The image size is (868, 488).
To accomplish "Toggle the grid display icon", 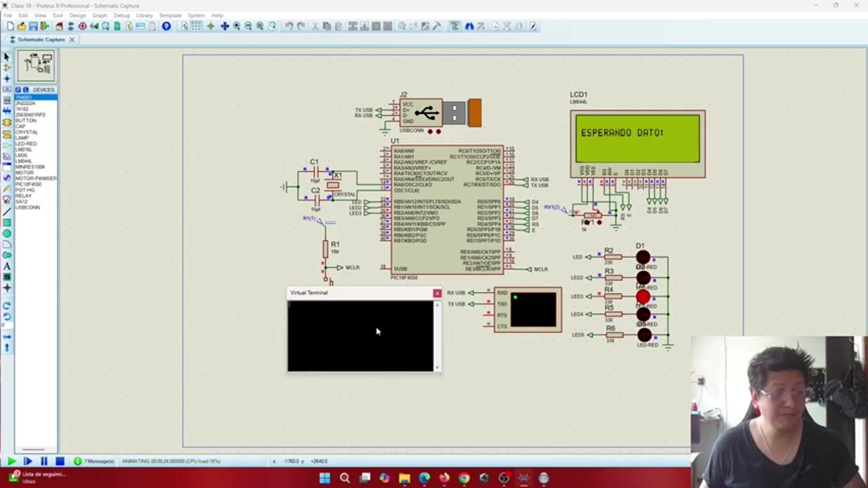I will point(196,26).
